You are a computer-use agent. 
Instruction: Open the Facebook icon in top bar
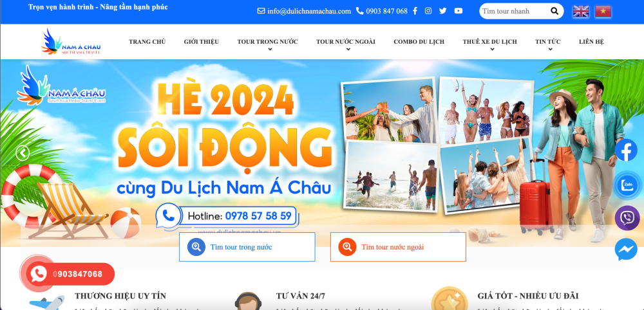tap(415, 11)
